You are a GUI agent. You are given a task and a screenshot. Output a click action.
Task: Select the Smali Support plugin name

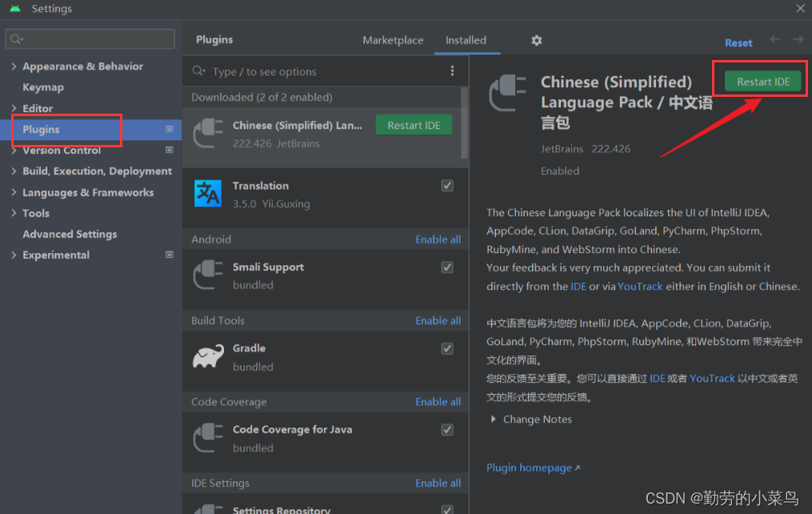pos(268,267)
